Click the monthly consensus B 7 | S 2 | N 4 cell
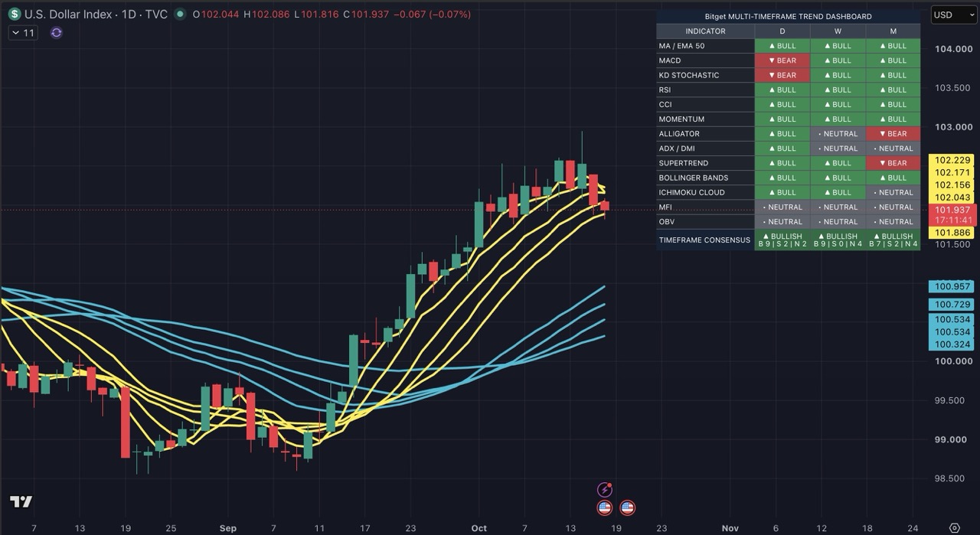Viewport: 980px width, 535px height. coord(893,240)
